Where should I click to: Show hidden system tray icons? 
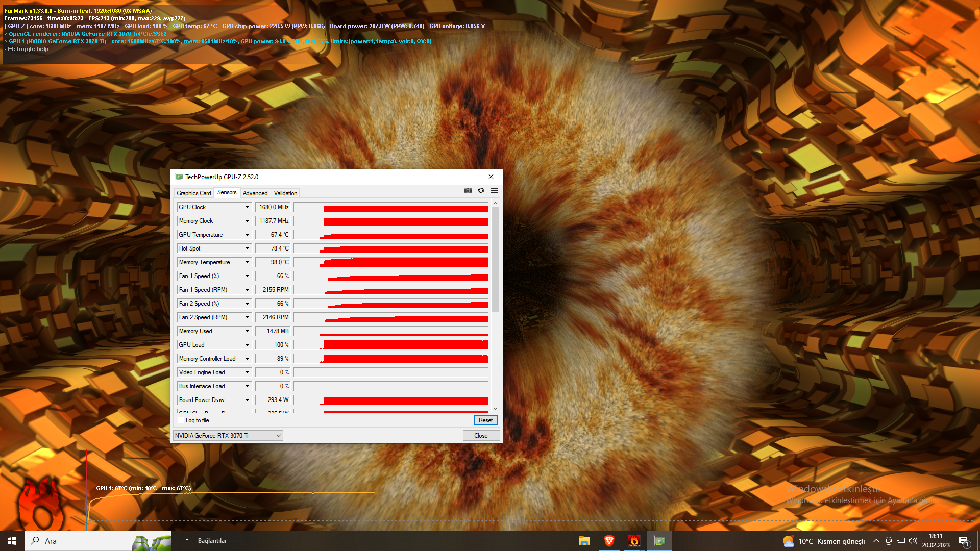click(876, 541)
